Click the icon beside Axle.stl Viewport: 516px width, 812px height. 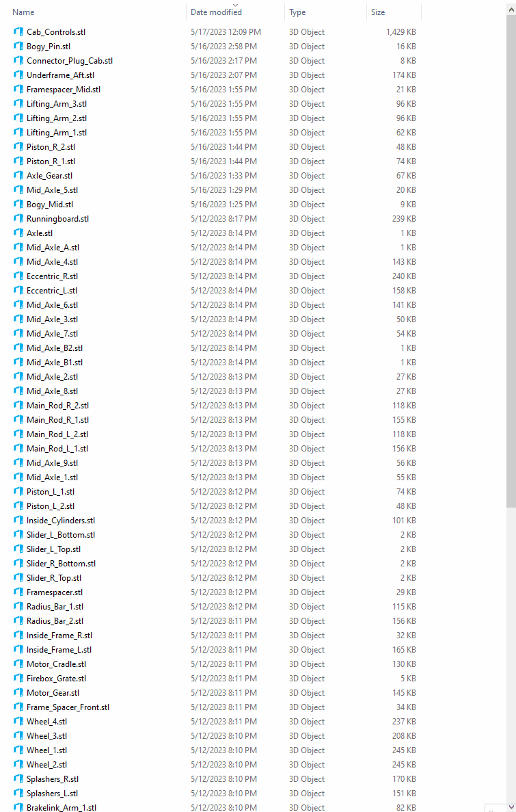(x=18, y=233)
